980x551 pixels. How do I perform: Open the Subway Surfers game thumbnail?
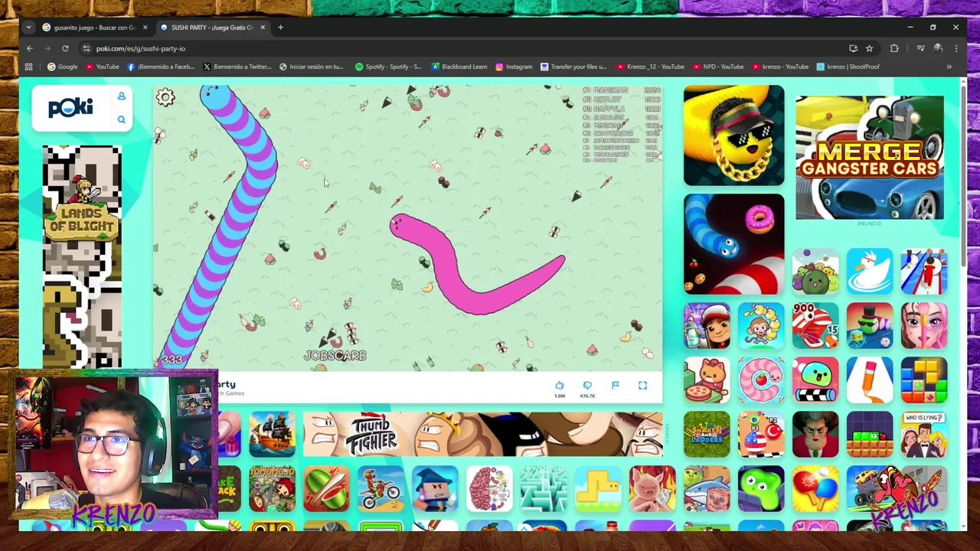pos(707,325)
